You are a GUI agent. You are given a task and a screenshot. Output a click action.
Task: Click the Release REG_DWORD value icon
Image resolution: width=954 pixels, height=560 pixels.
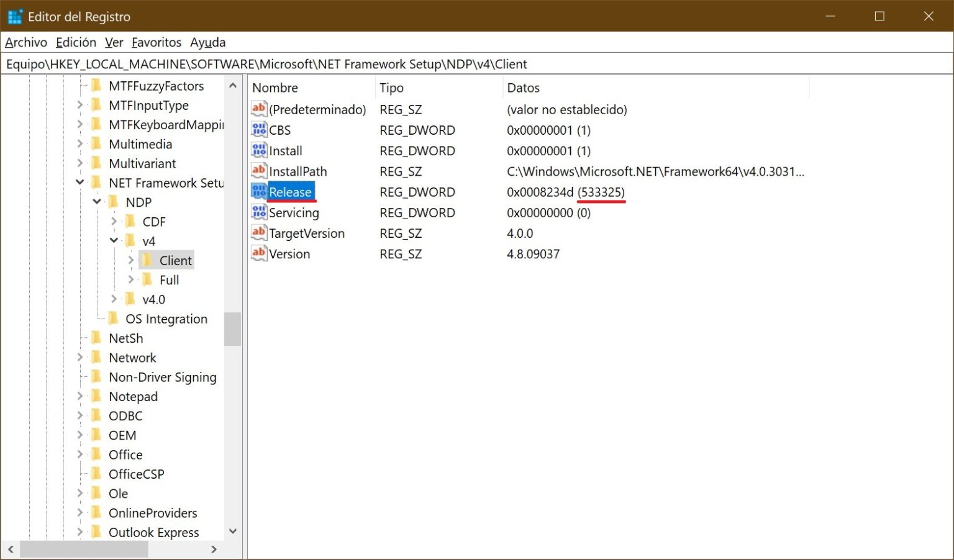pyautogui.click(x=259, y=192)
